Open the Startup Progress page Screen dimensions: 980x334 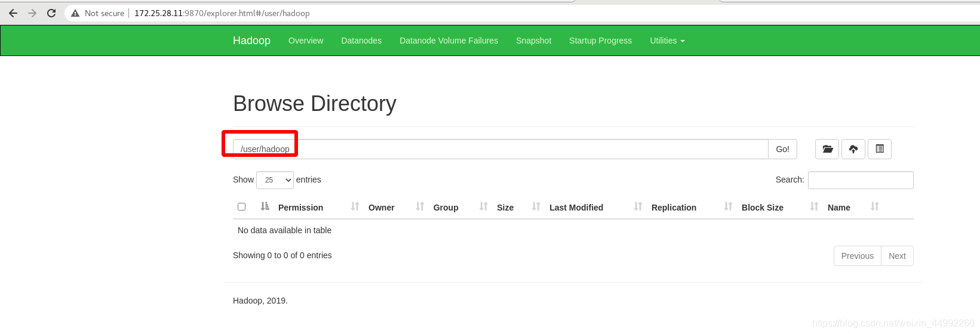pyautogui.click(x=600, y=41)
